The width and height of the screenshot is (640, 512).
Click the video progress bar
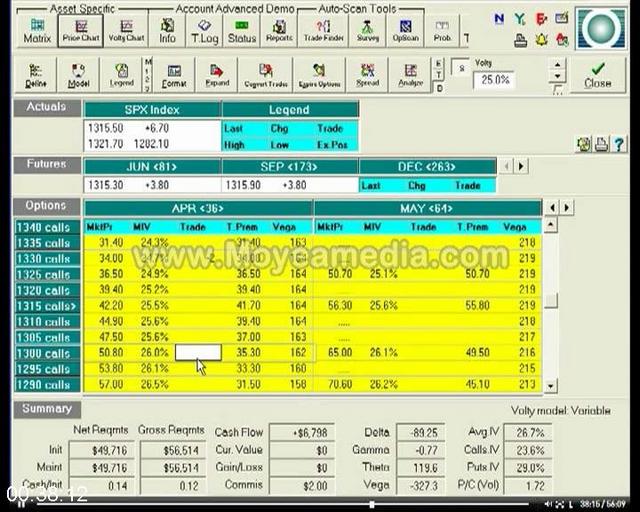click(282, 505)
